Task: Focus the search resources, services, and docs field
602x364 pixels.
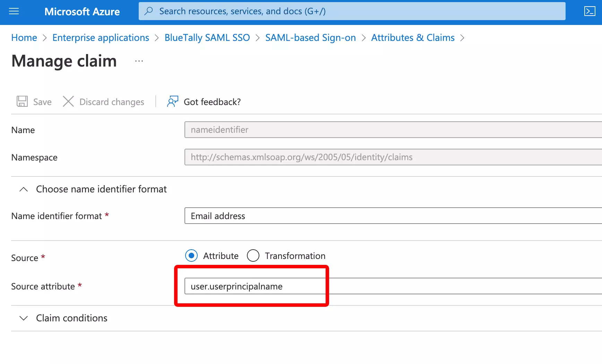Action: (x=352, y=11)
